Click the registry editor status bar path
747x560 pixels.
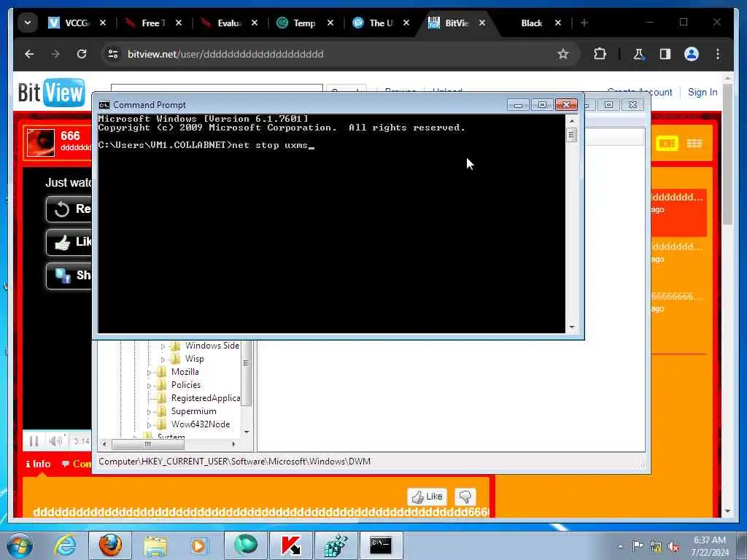[234, 462]
